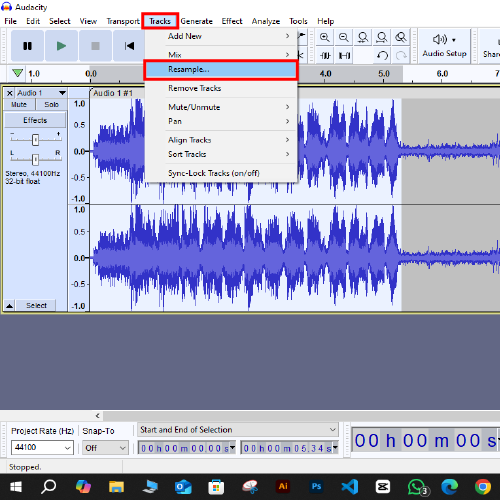Open Outlook from the taskbar
500x500 pixels.
tap(183, 487)
